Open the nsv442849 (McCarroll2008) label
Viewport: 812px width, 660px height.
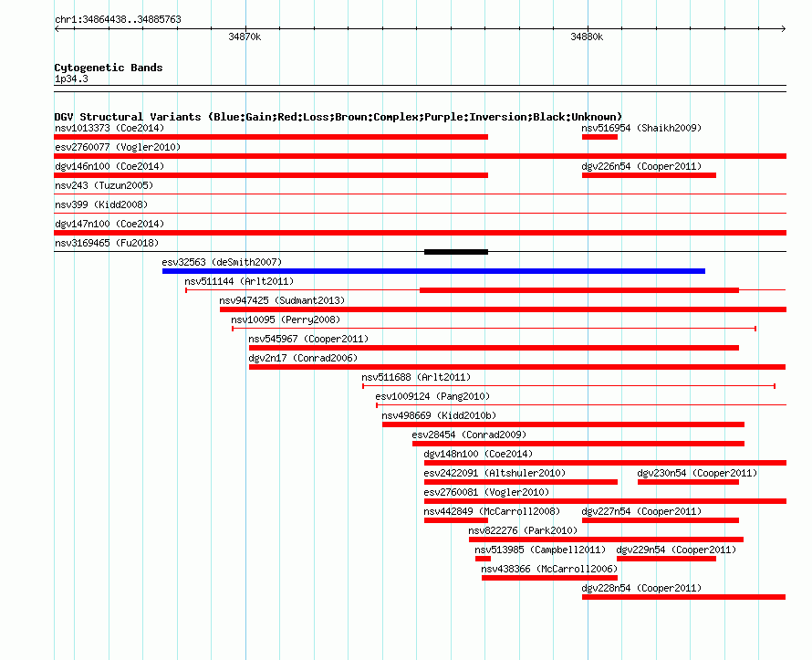(x=492, y=511)
